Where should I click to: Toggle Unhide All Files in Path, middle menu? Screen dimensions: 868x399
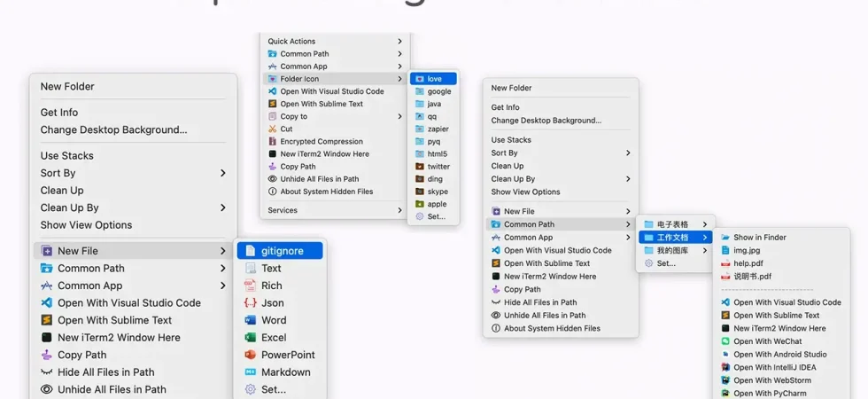(335, 179)
